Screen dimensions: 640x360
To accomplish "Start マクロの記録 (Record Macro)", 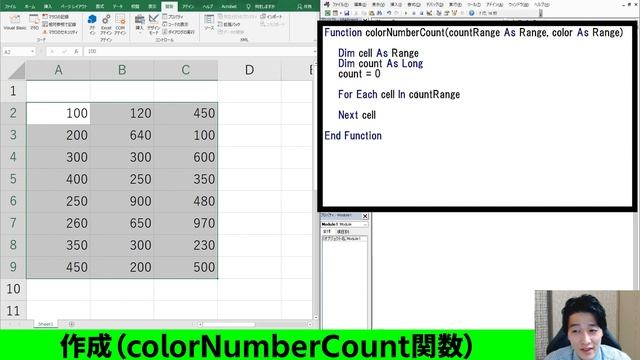I will 56,17.
